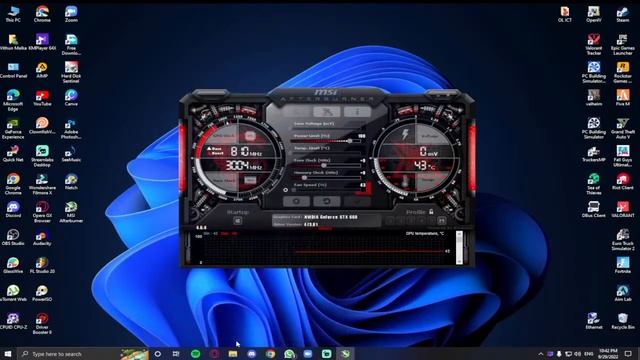Adjust the Fan Speed slider
The height and width of the screenshot is (360, 640).
coord(326,190)
